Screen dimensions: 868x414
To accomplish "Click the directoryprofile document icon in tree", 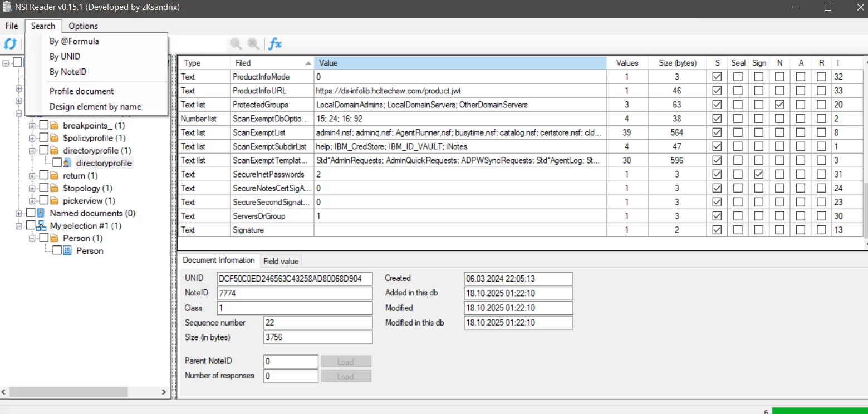I will pyautogui.click(x=67, y=163).
